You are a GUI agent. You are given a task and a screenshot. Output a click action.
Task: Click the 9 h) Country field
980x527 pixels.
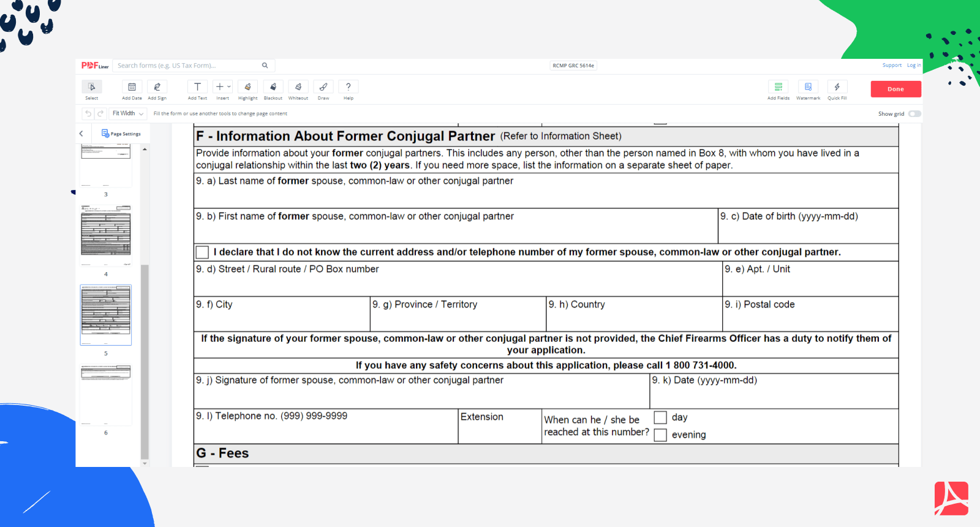[x=634, y=314]
